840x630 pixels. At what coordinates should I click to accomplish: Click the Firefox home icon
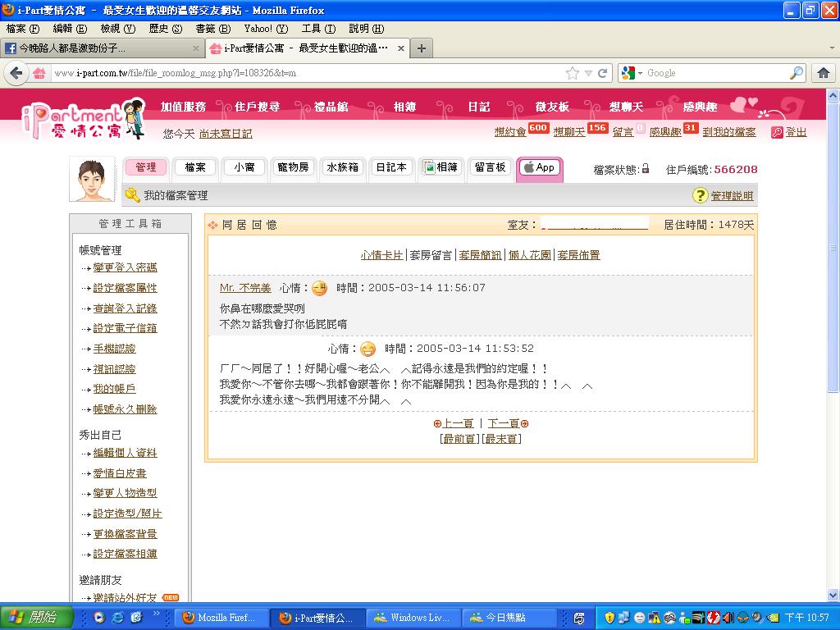(824, 73)
